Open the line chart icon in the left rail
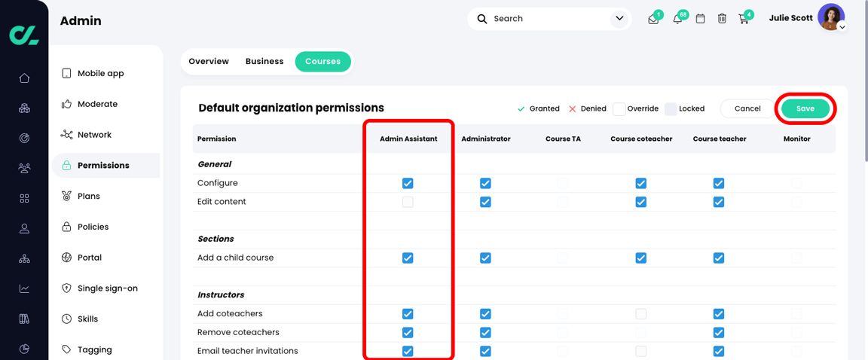The image size is (868, 360). [x=24, y=288]
